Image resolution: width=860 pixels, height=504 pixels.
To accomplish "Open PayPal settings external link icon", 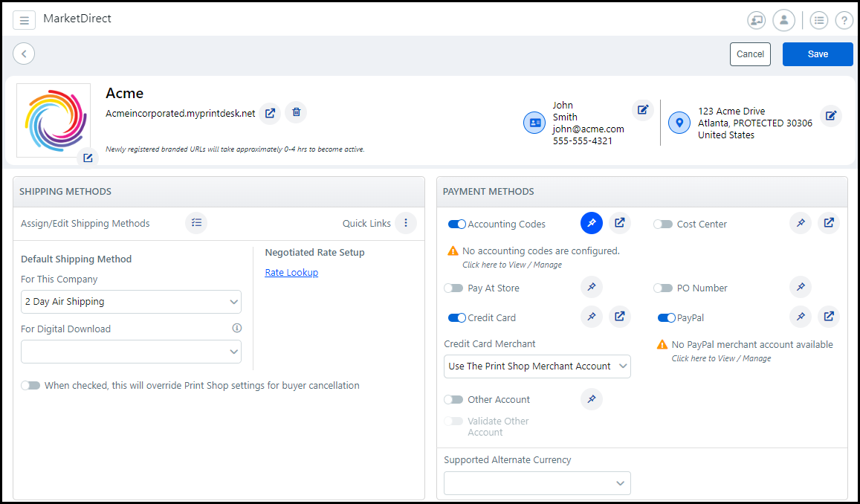I will 829,317.
